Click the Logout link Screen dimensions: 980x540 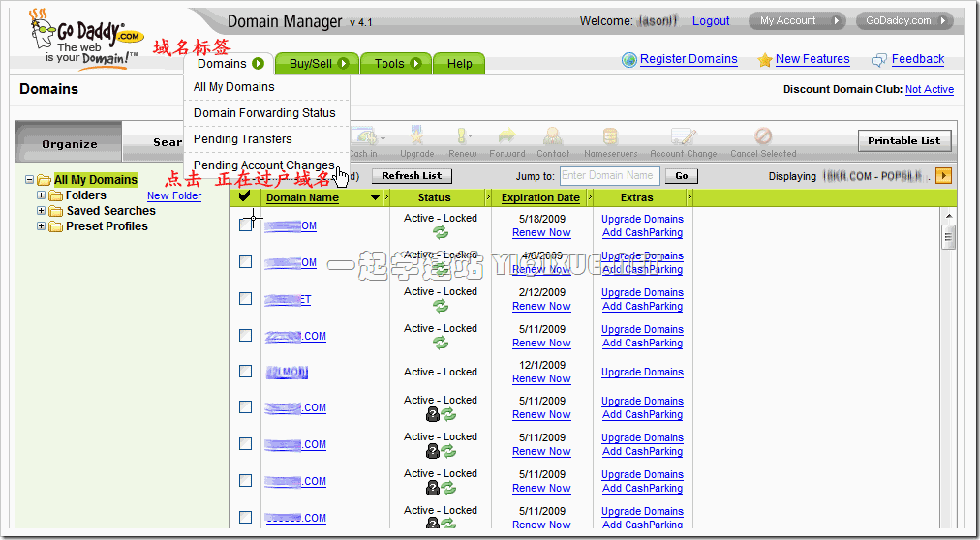tap(711, 21)
